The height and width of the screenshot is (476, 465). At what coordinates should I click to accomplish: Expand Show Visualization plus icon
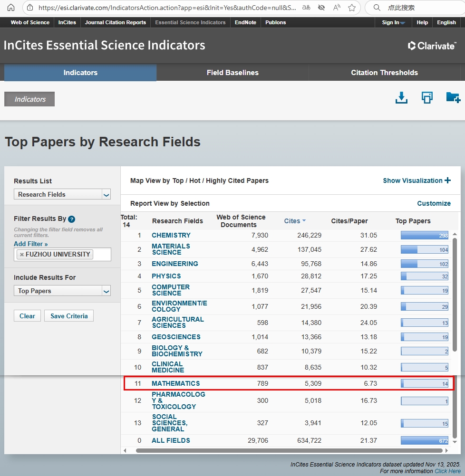click(x=447, y=181)
